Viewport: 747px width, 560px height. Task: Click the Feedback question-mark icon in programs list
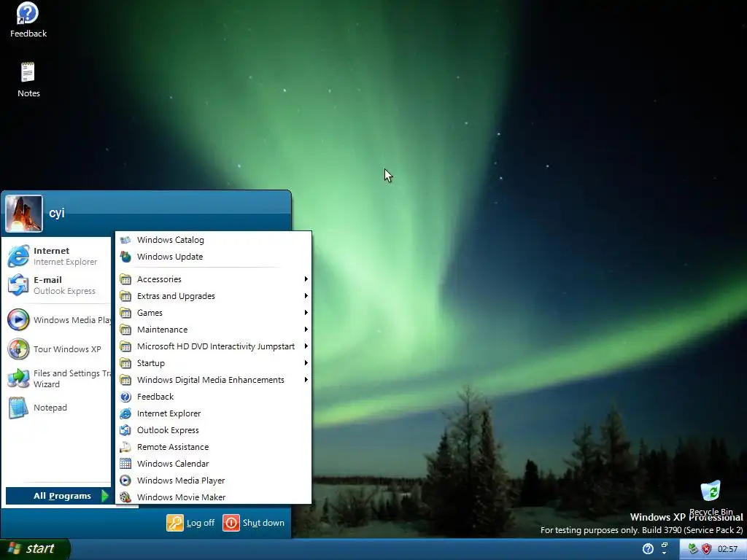click(x=125, y=397)
